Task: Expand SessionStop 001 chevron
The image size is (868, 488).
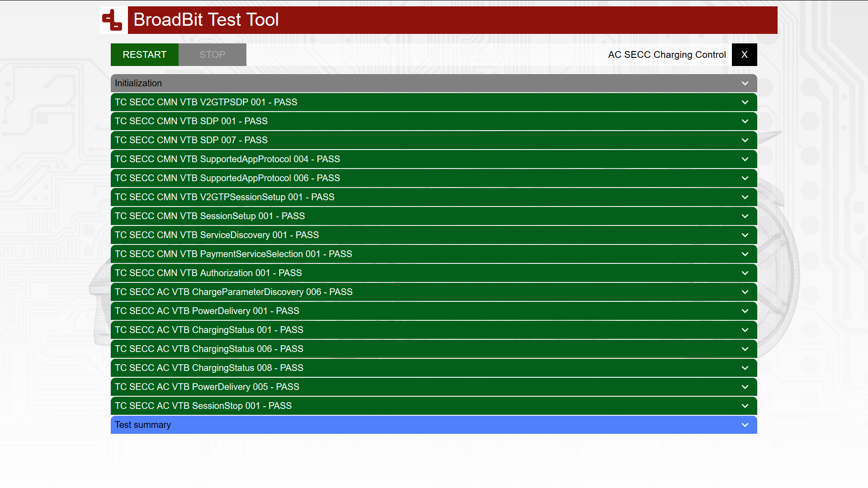Action: point(745,406)
